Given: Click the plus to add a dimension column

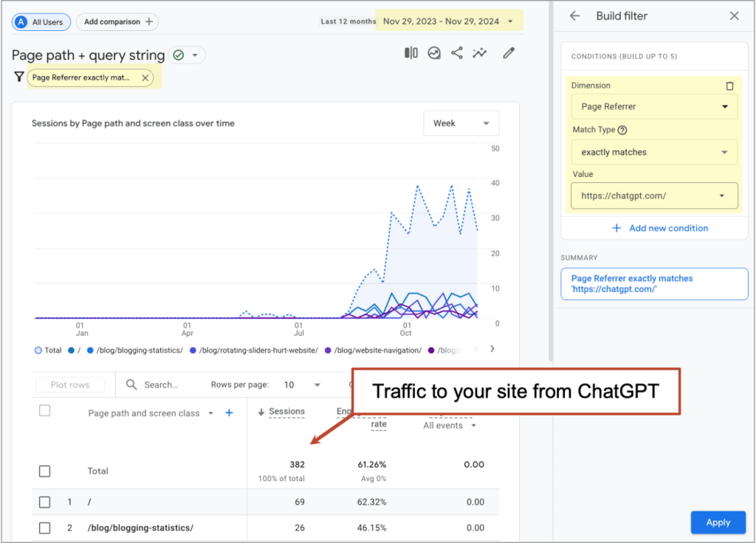Looking at the screenshot, I should (x=229, y=413).
